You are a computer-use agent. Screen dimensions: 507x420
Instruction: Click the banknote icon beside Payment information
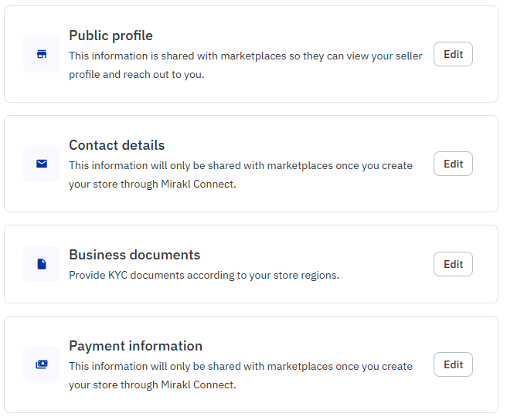pos(42,364)
